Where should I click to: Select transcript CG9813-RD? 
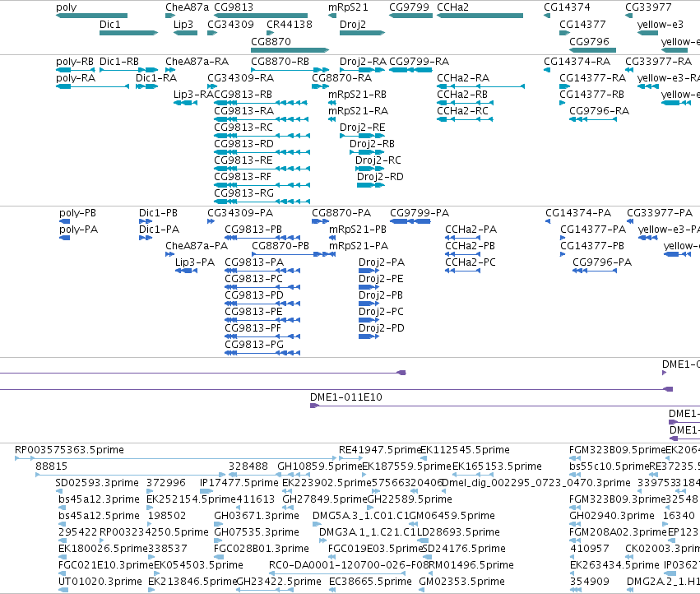[x=262, y=152]
